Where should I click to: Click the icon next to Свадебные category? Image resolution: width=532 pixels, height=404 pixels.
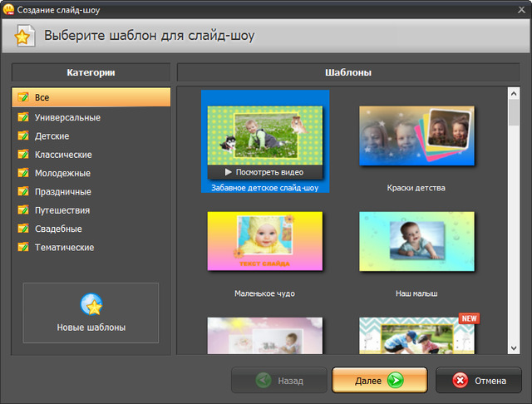click(22, 229)
